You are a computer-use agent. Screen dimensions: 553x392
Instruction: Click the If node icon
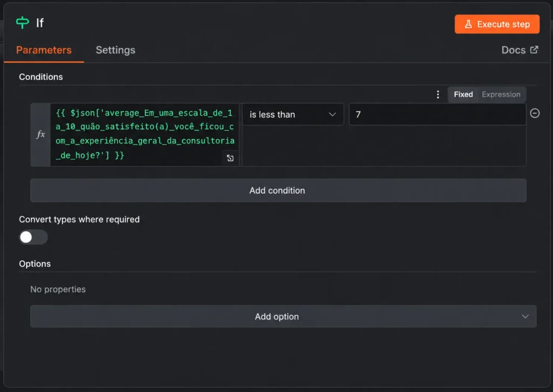tap(23, 23)
